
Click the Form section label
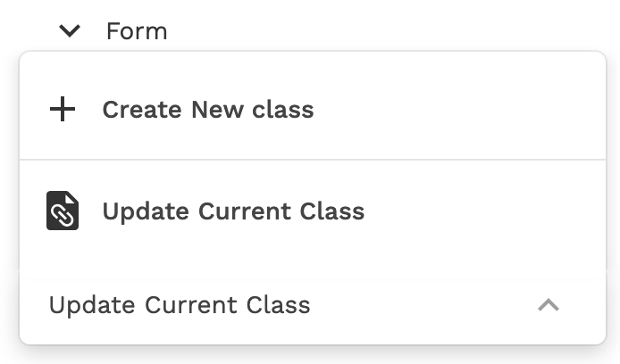coord(137,31)
